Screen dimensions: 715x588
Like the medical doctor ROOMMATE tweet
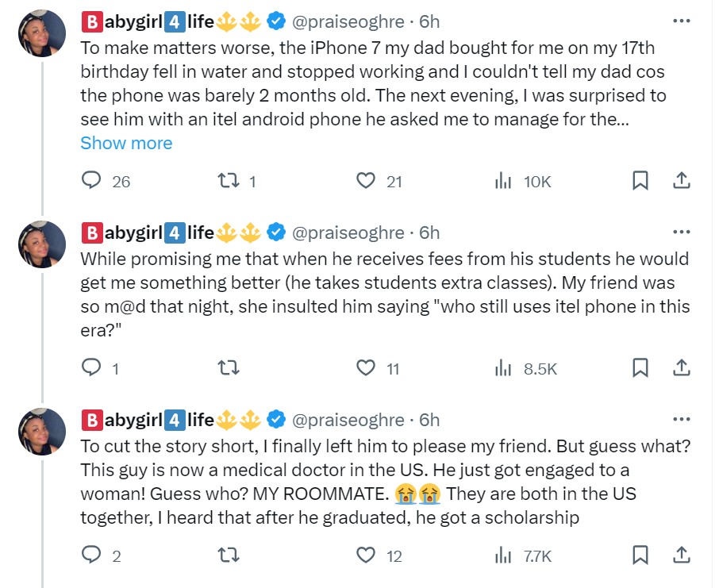(366, 555)
